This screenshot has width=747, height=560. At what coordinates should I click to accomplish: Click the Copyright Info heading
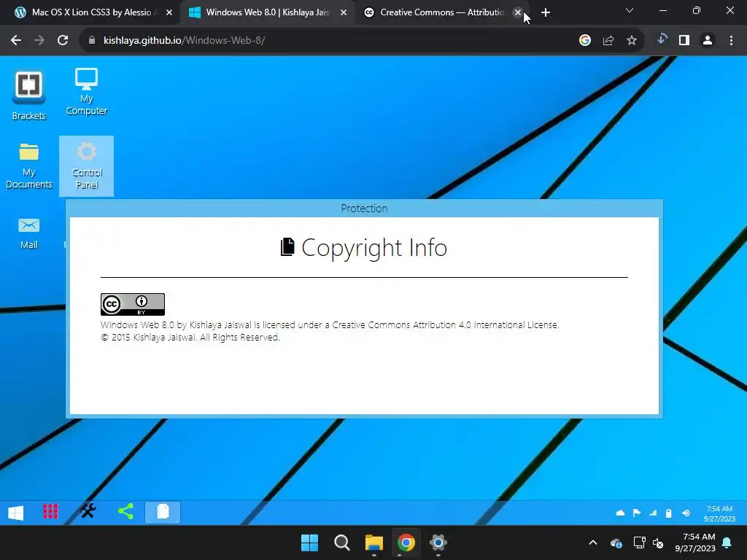pos(364,248)
